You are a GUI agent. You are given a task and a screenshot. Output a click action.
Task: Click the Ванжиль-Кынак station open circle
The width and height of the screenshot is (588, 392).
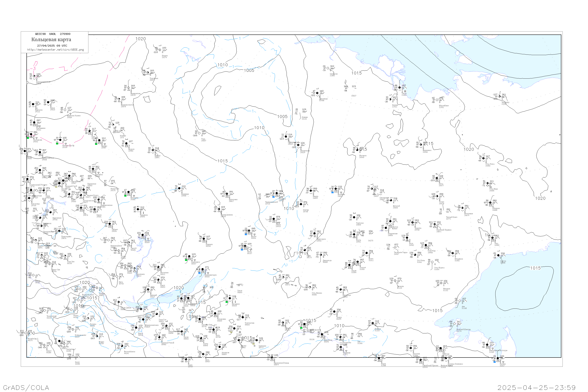[x=65, y=110]
